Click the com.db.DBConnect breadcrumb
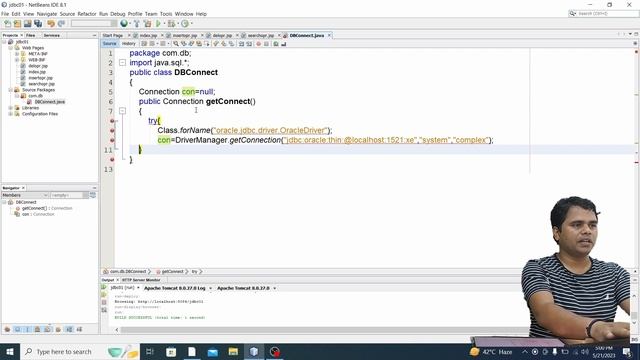 pos(127,271)
